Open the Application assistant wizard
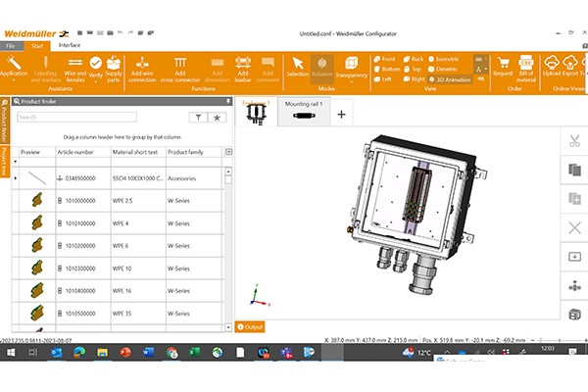Image resolution: width=588 pixels, height=392 pixels. (14, 69)
